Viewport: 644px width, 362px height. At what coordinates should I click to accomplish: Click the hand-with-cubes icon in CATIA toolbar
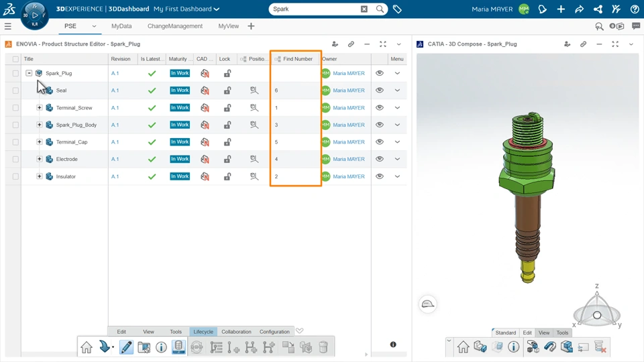[533, 347]
